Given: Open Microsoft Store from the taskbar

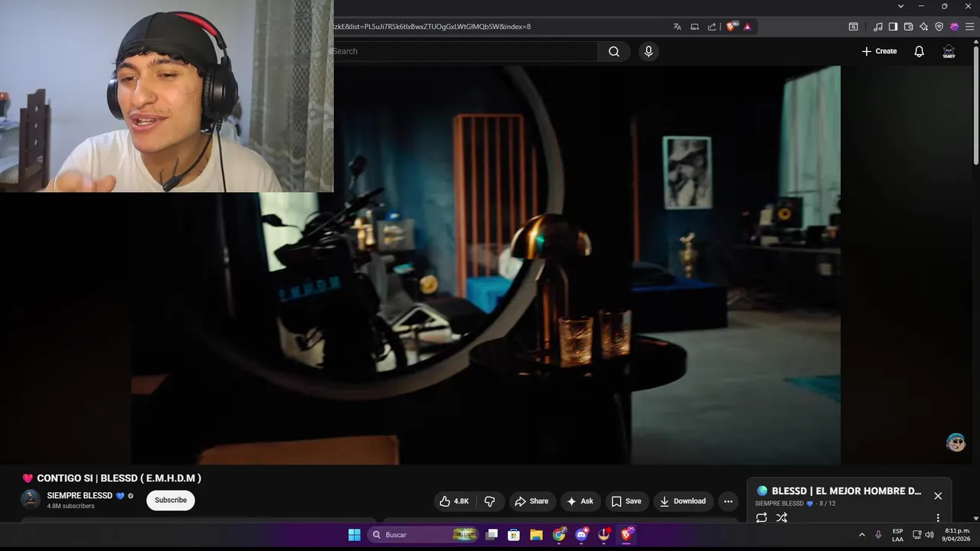Looking at the screenshot, I should (514, 535).
